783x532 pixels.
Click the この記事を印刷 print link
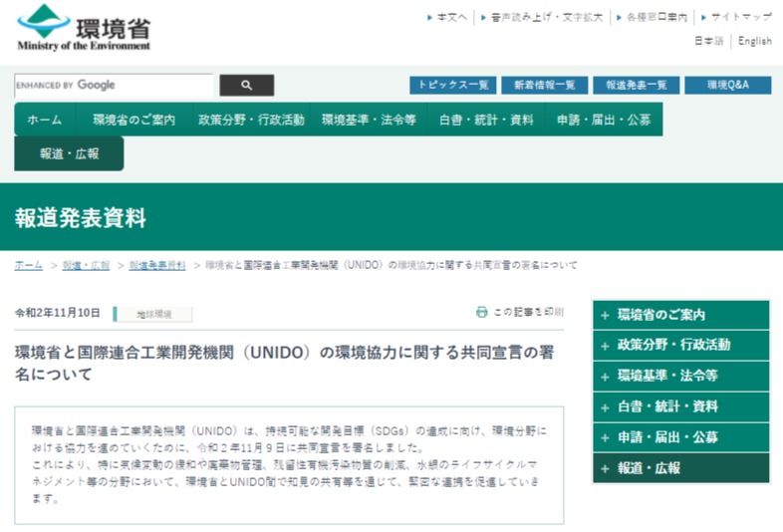[x=528, y=312]
